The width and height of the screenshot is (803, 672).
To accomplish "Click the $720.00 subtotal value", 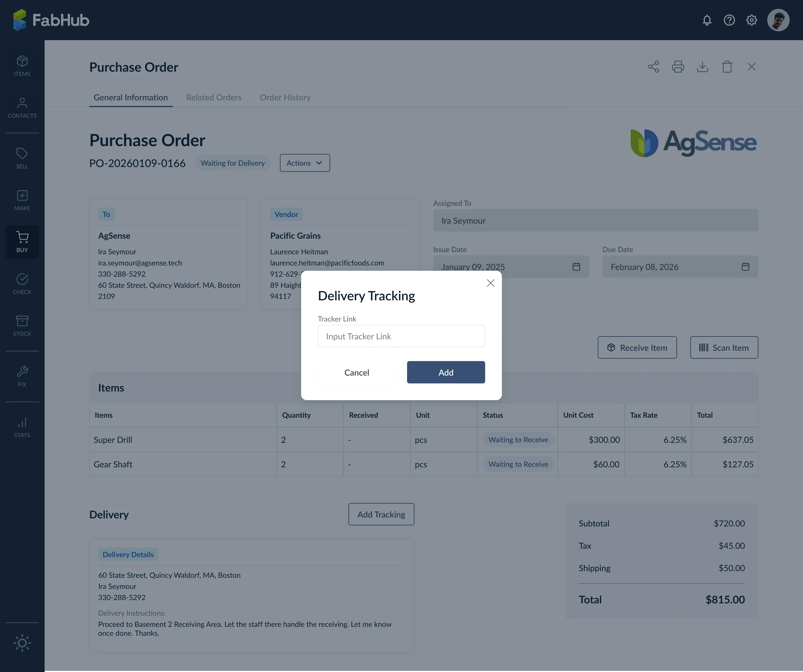I will (729, 524).
